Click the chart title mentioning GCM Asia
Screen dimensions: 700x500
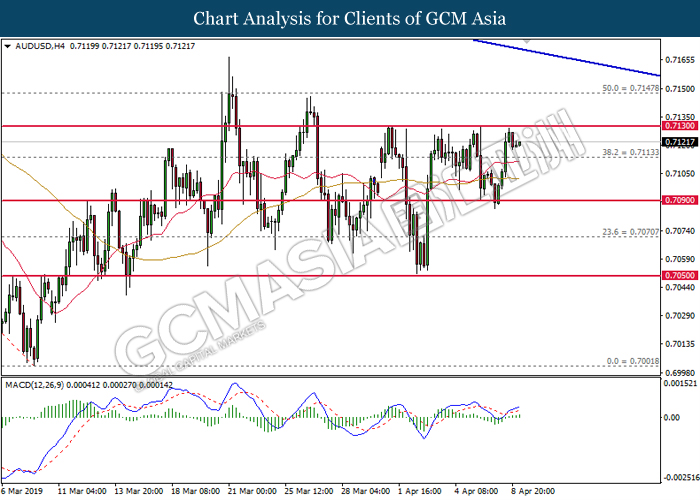350,18
